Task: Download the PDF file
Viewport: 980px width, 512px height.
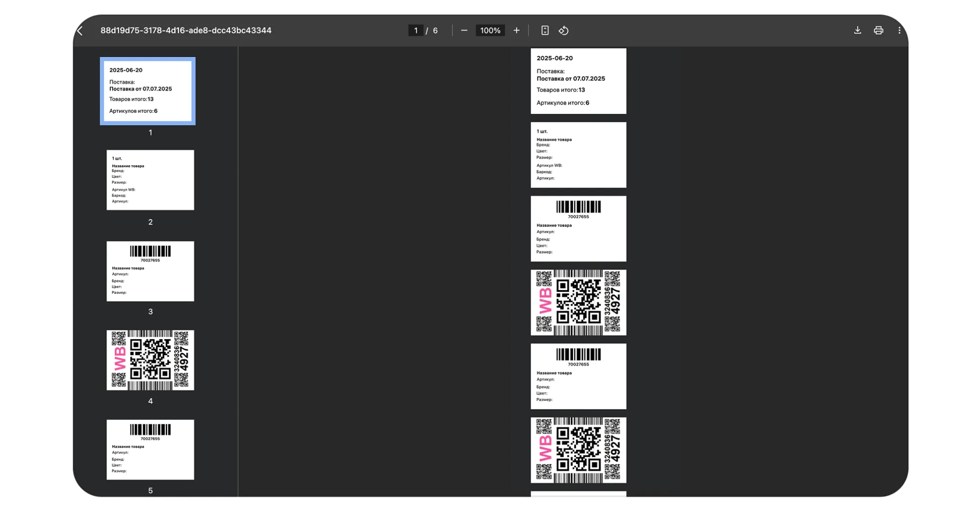Action: [x=857, y=30]
